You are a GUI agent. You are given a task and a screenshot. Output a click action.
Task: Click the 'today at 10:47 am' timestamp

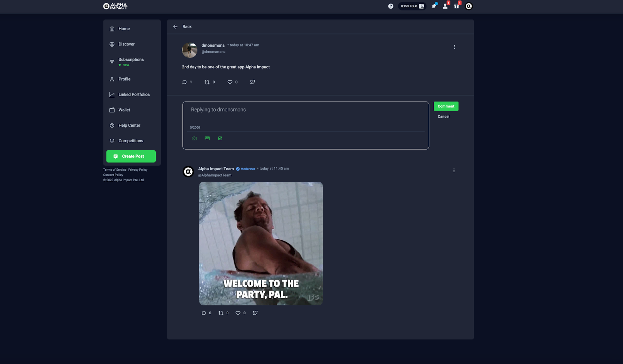pos(245,45)
